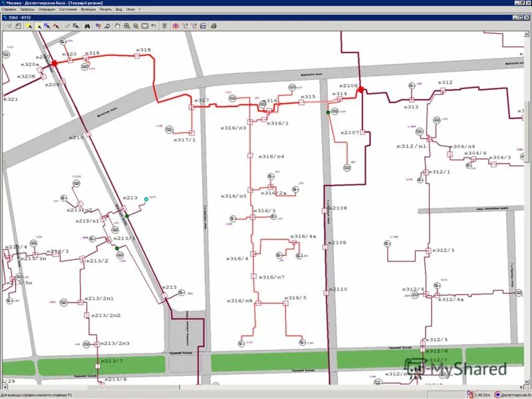Image resolution: width=532 pixels, height=399 pixels.
Task: Select node к316/п4 on the map
Action: tap(250, 156)
